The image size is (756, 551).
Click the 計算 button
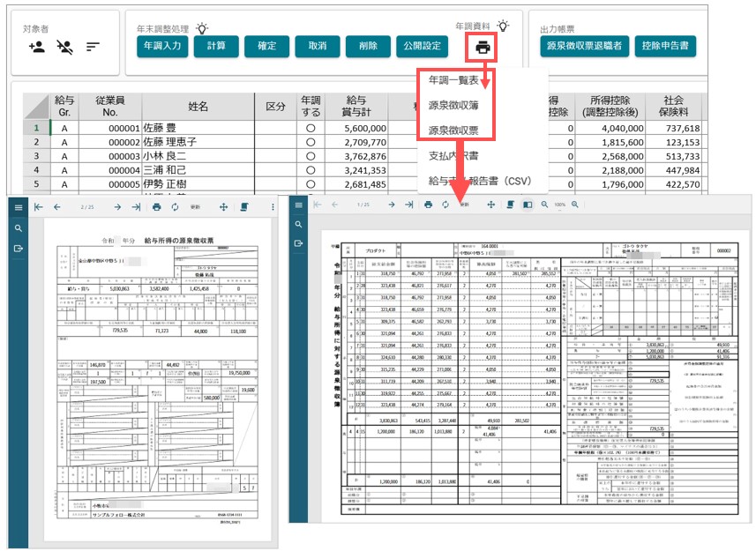(x=216, y=46)
